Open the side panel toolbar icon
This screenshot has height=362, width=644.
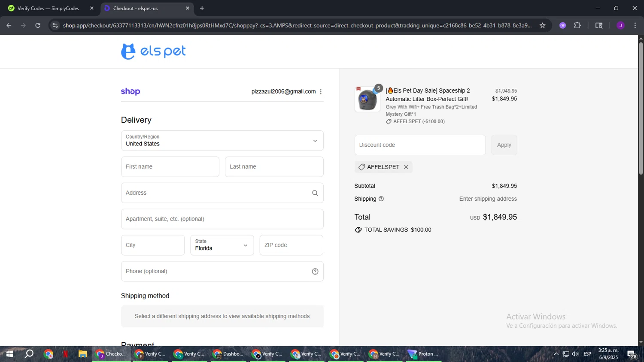click(x=599, y=25)
